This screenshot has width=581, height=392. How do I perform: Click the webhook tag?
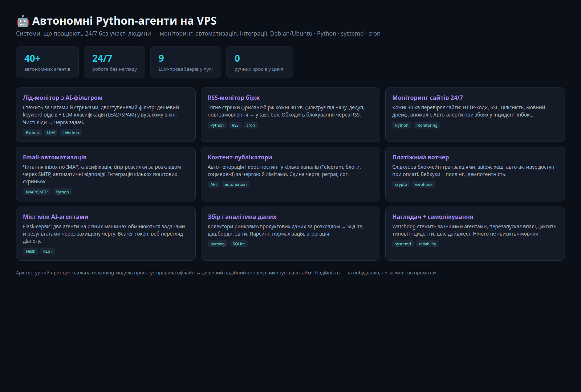pyautogui.click(x=424, y=184)
